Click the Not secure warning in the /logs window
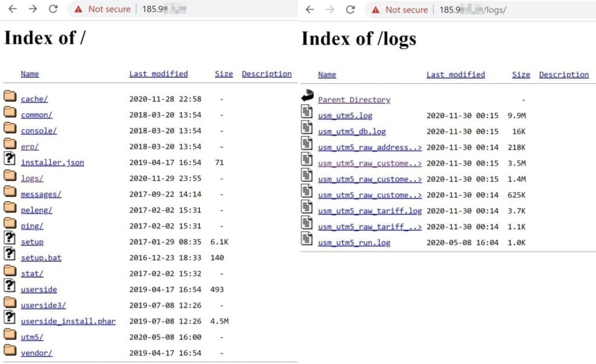596x364 pixels. tap(400, 10)
